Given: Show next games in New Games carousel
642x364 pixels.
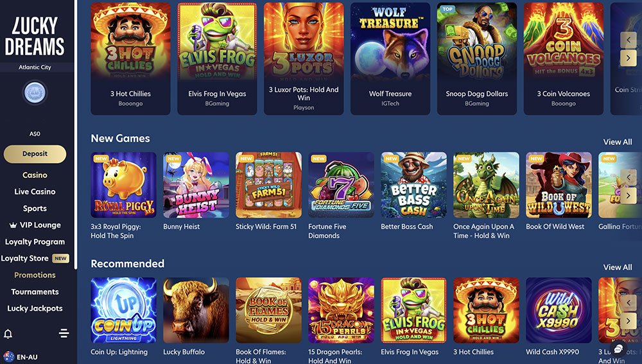Looking at the screenshot, I should (628, 196).
